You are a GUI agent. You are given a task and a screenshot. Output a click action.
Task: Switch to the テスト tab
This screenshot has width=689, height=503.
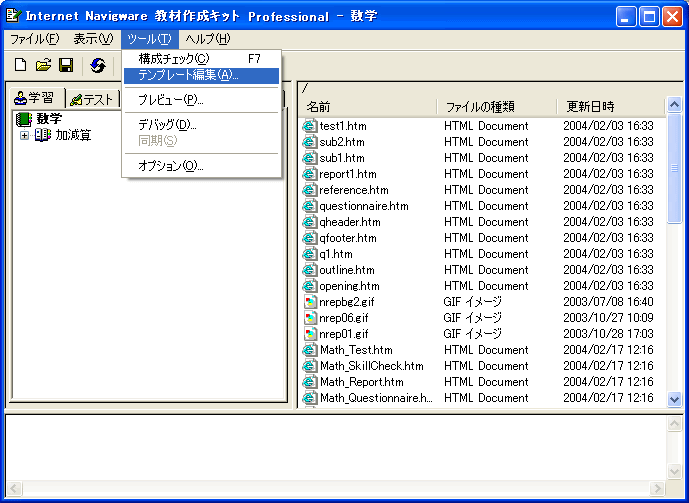[91, 99]
